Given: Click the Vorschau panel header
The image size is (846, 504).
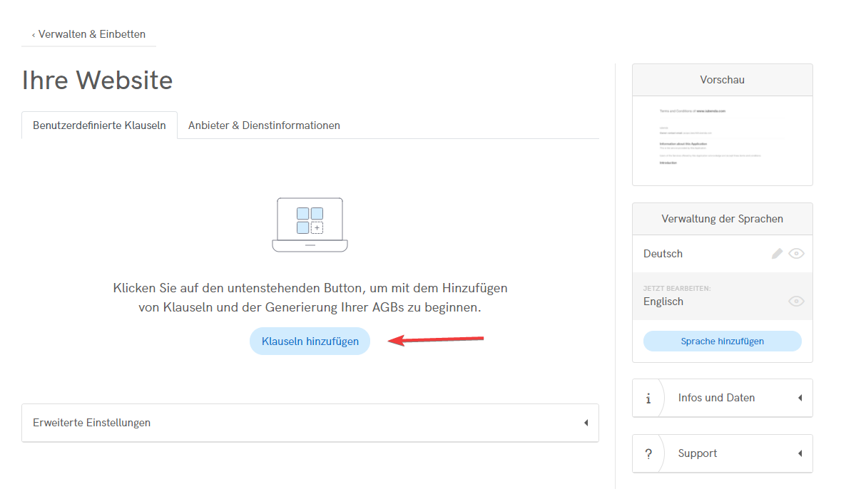Looking at the screenshot, I should pyautogui.click(x=722, y=80).
